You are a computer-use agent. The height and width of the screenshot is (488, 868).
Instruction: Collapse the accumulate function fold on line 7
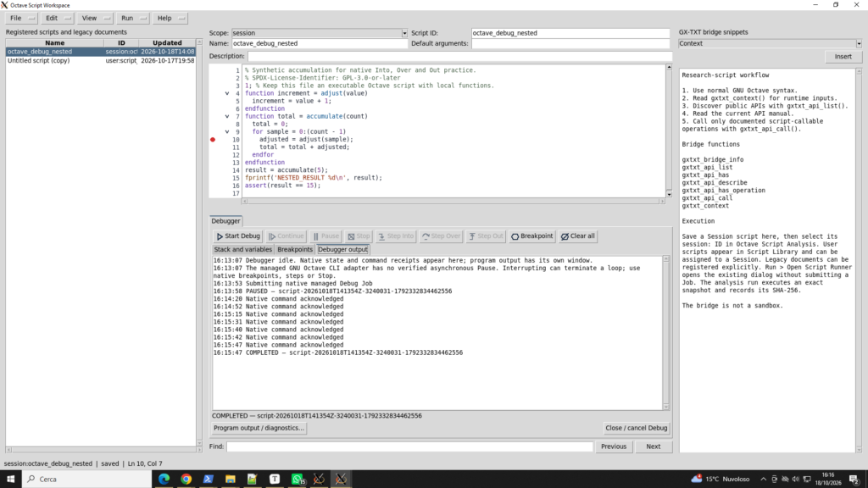click(227, 116)
